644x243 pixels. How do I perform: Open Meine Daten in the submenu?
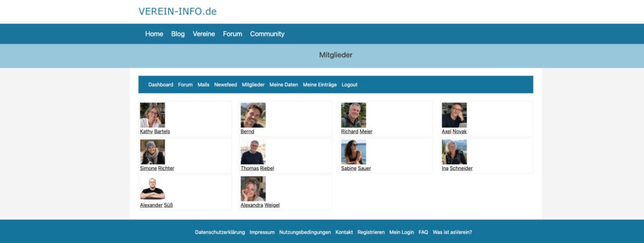(284, 85)
